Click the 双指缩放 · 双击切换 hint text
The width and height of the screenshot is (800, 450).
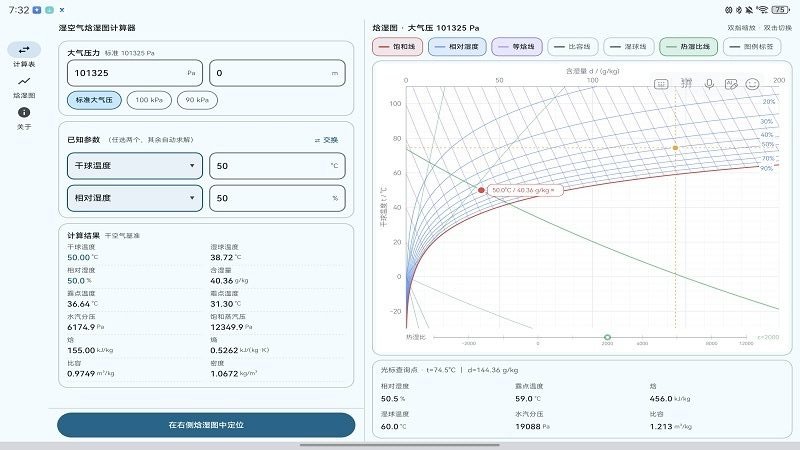coord(760,28)
